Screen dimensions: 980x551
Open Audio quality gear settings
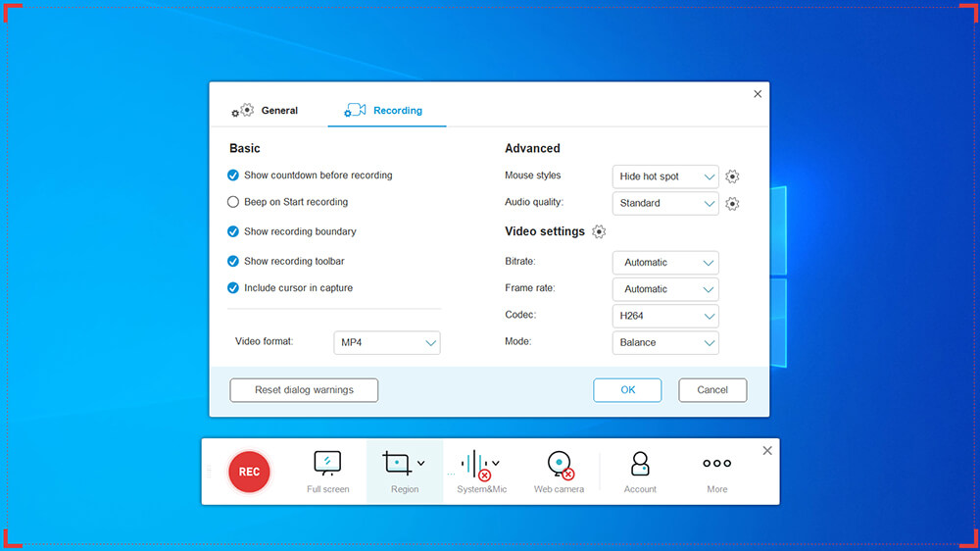[x=732, y=204]
